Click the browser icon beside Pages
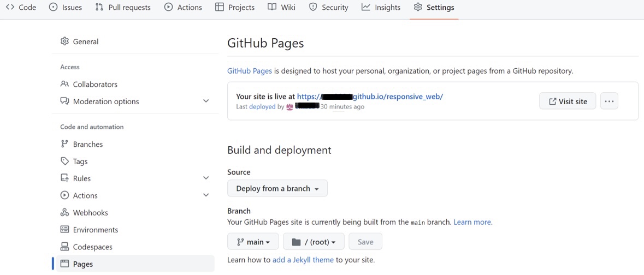This screenshot has width=644, height=275. (x=64, y=264)
